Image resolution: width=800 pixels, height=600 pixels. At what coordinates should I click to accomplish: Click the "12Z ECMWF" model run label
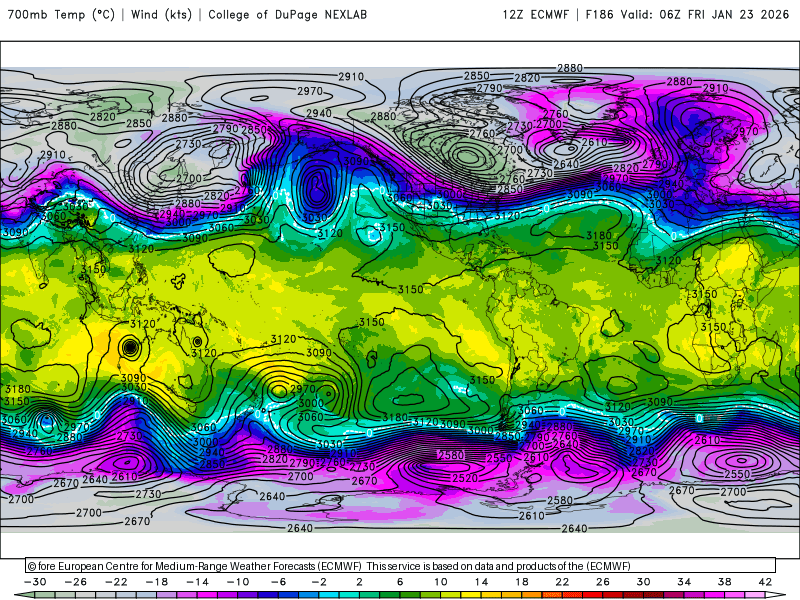pyautogui.click(x=535, y=14)
